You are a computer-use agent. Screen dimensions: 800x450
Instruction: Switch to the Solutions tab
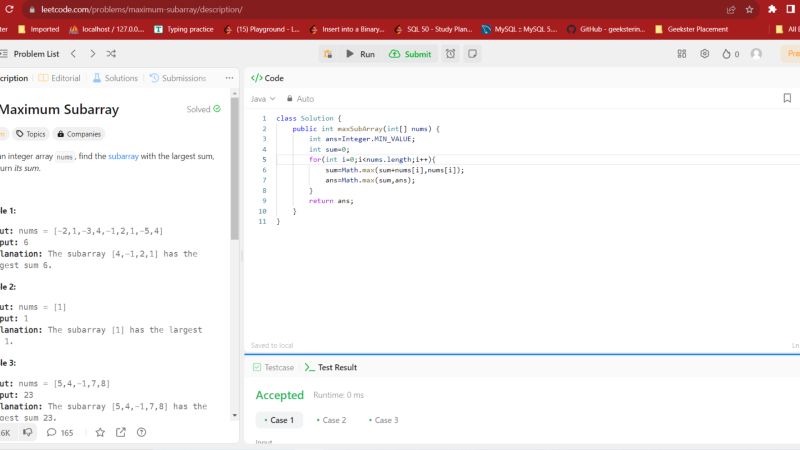[115, 78]
